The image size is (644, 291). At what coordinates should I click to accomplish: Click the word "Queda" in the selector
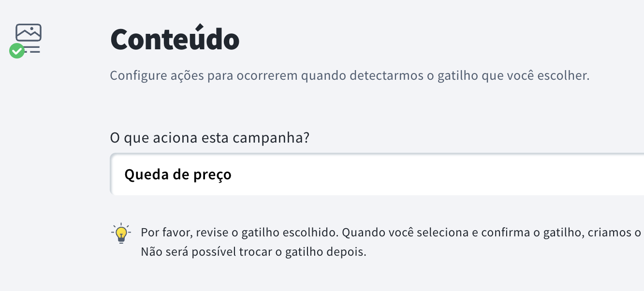click(142, 175)
